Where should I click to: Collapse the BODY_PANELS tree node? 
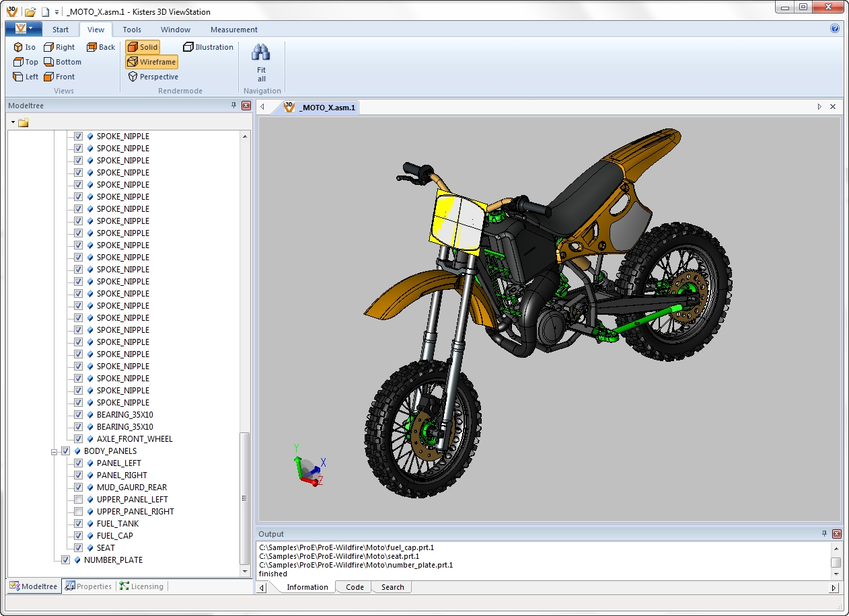[x=54, y=452]
